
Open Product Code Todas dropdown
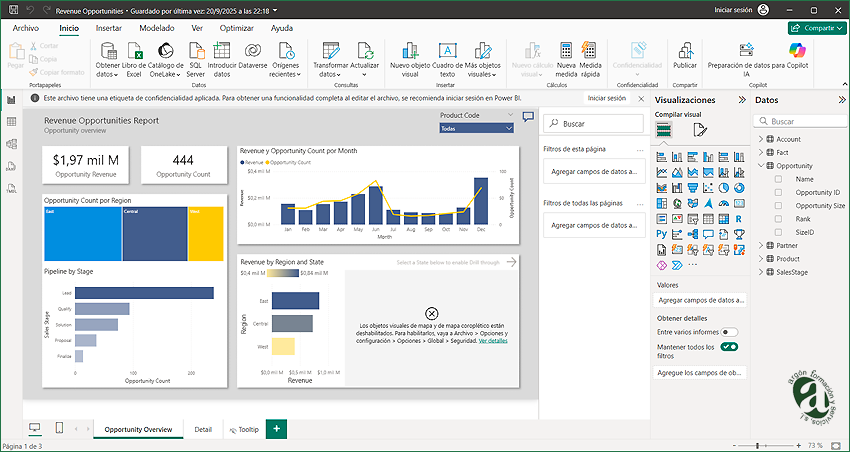click(x=476, y=128)
